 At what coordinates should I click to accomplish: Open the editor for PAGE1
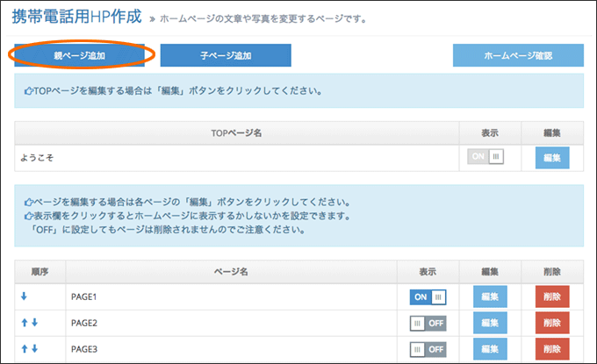pos(490,296)
